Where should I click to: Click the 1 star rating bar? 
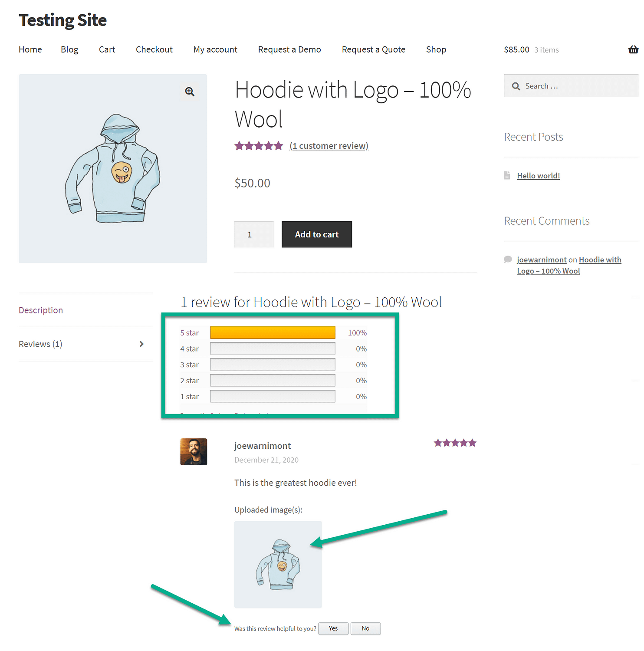click(273, 396)
